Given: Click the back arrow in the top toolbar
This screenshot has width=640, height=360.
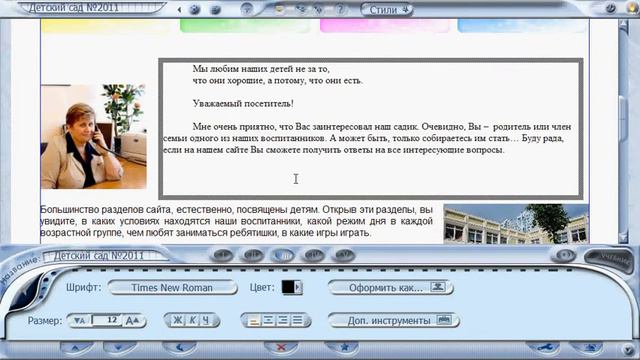Looking at the screenshot, I should (179, 9).
